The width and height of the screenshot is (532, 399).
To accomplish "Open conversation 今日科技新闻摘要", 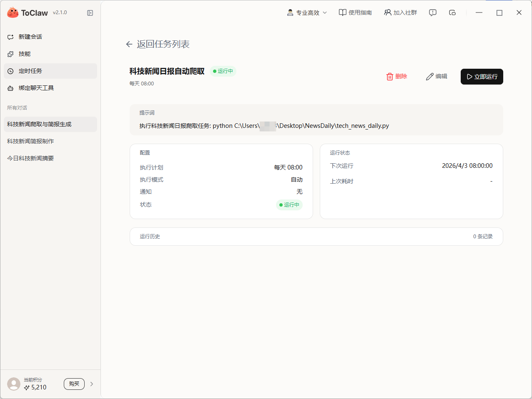I will [x=30, y=158].
